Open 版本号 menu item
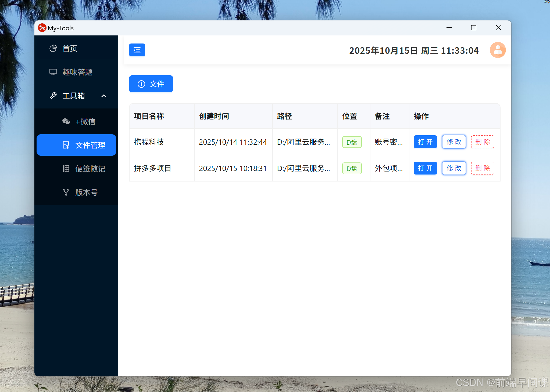The height and width of the screenshot is (392, 550). click(76, 193)
